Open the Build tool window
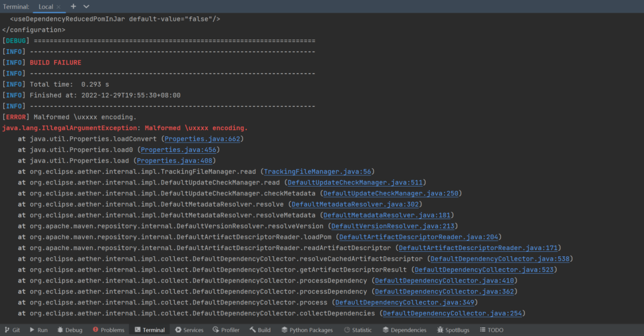This screenshot has width=644, height=336. pyautogui.click(x=259, y=330)
